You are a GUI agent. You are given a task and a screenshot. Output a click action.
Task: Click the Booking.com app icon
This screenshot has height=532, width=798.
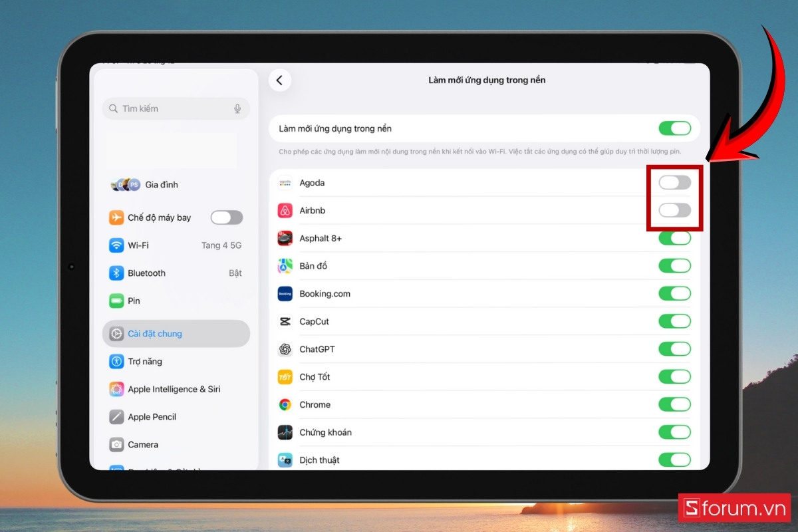click(x=285, y=294)
